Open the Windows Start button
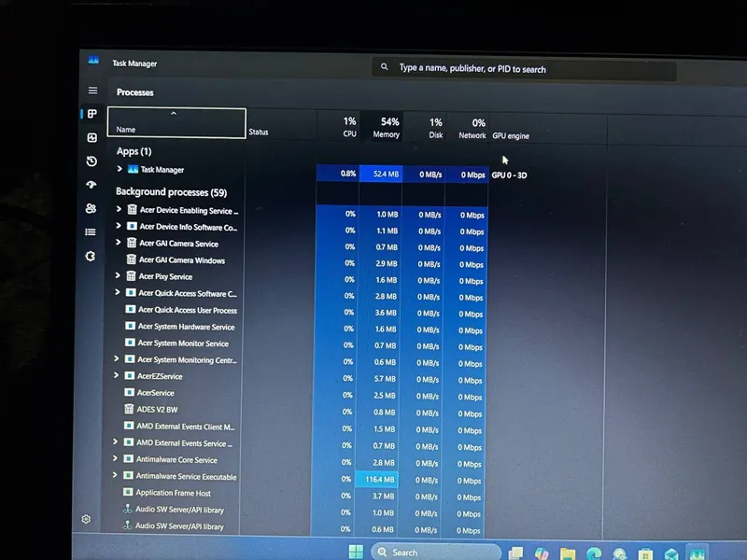The height and width of the screenshot is (560, 747). (356, 552)
